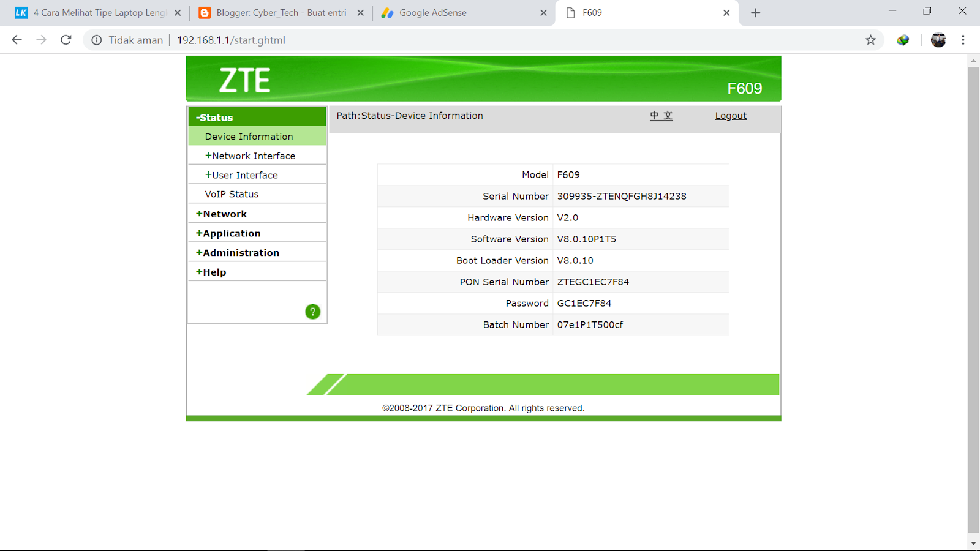Switch to the Google AdSense tab
Viewport: 980px width, 551px height.
click(463, 13)
